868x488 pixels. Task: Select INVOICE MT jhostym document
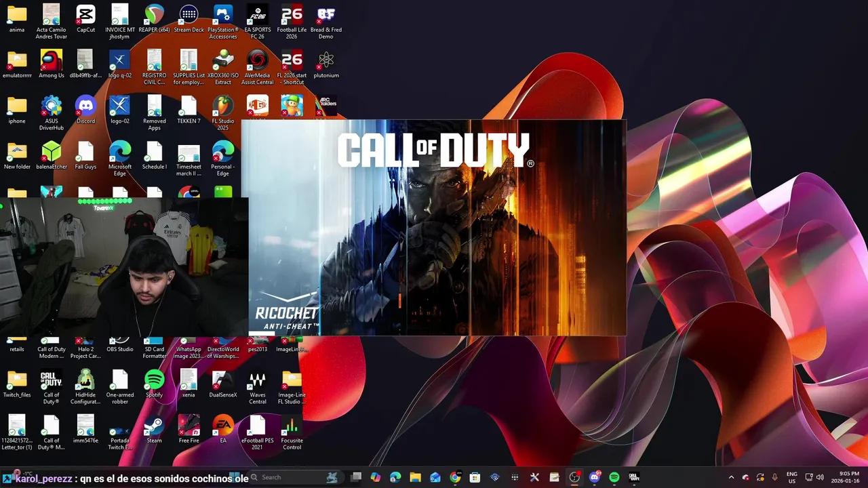pos(120,22)
